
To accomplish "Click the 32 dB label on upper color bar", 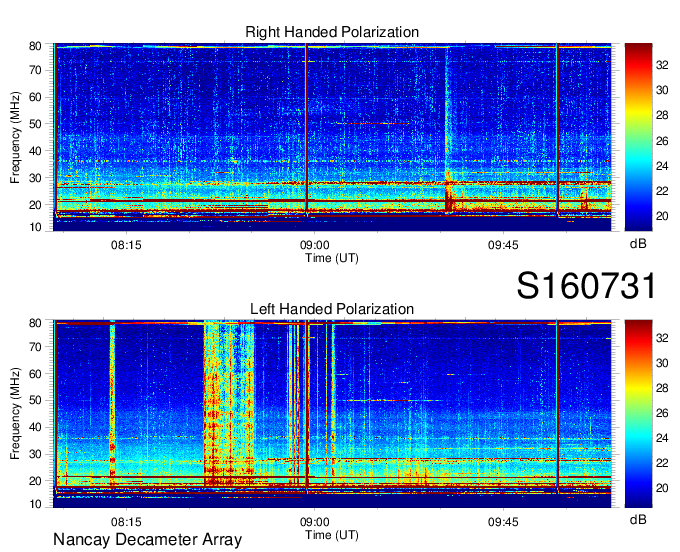I will click(662, 65).
